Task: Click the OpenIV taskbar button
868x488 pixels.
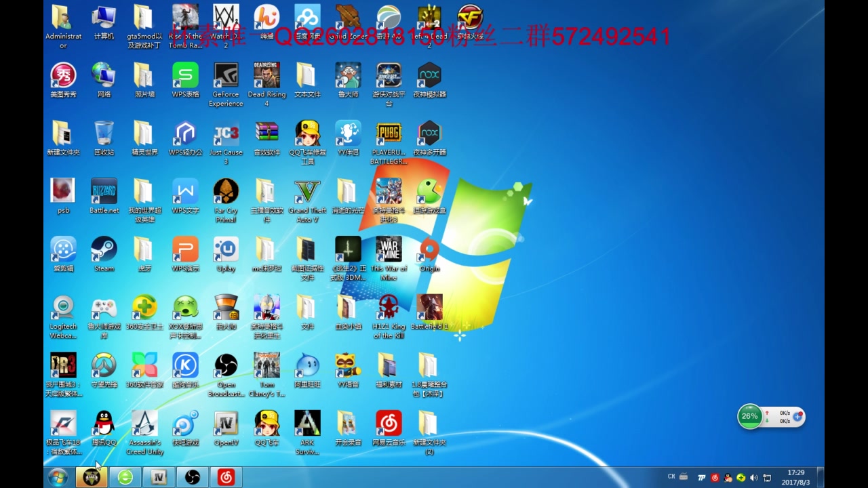Action: 159,477
